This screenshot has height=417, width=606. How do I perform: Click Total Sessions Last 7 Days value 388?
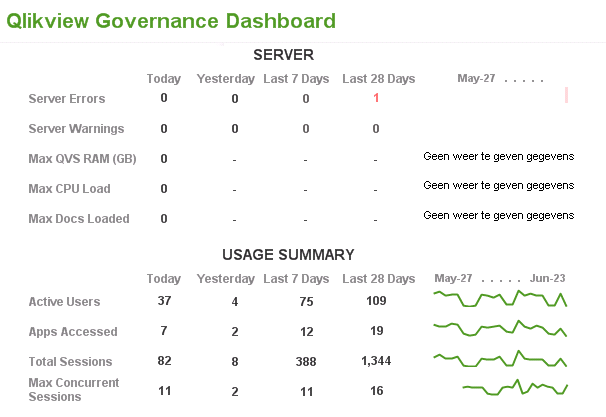click(x=306, y=362)
